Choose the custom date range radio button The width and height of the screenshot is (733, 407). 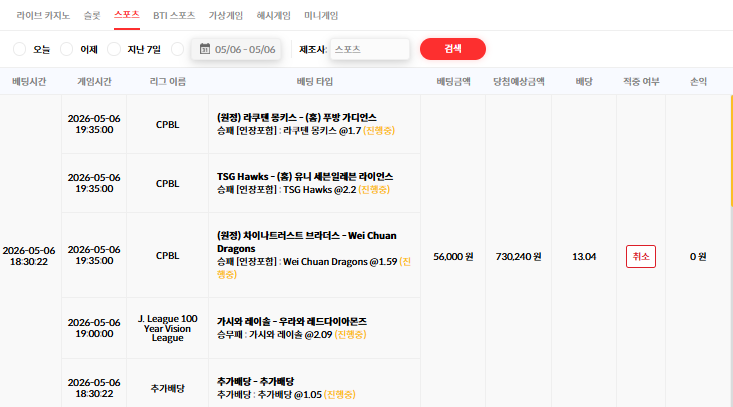click(177, 49)
